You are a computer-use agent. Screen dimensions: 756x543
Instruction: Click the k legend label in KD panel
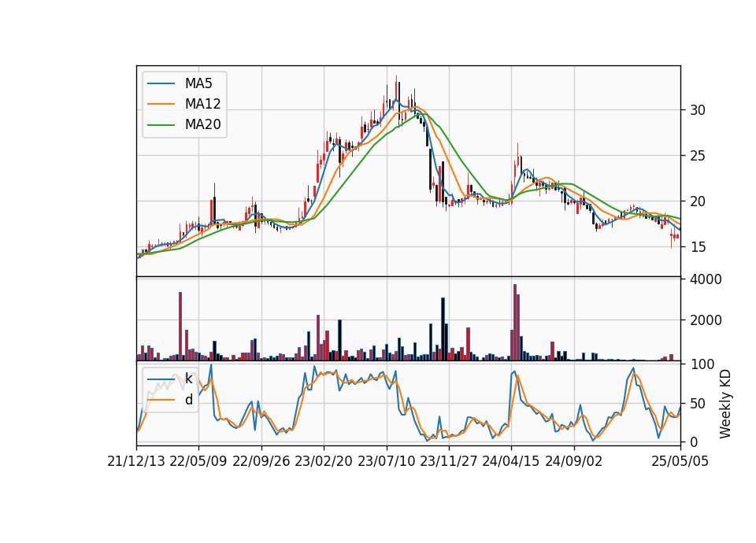point(188,379)
